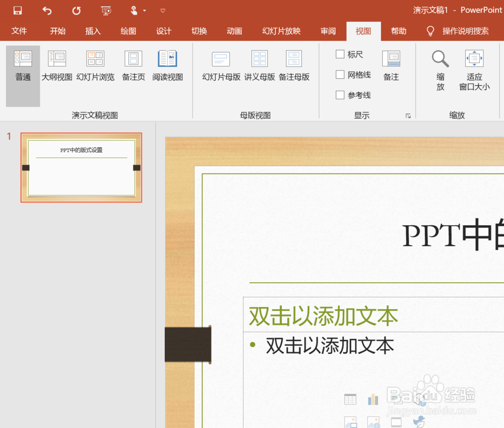The width and height of the screenshot is (504, 428).
Task: Click green 双击以添加文本 heading placeholder
Action: (x=324, y=316)
